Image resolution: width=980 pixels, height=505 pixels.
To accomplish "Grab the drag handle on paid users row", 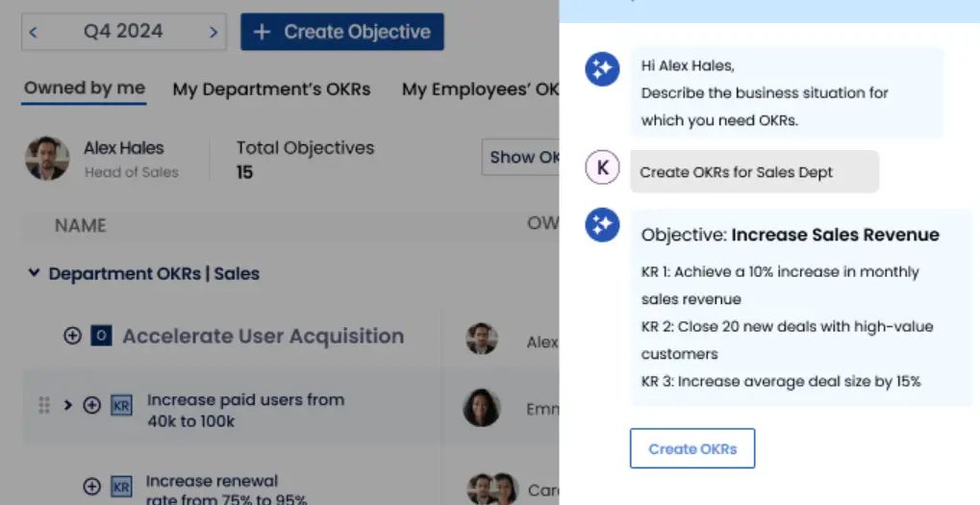I will (x=43, y=405).
